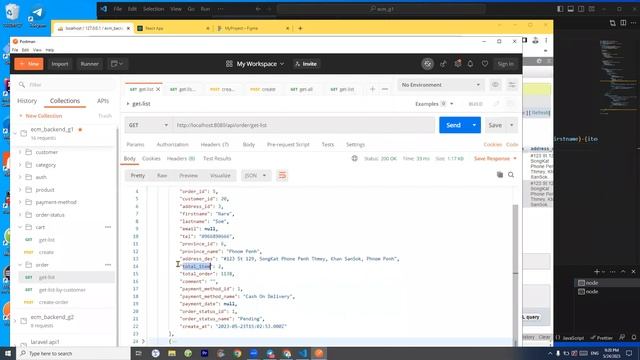The height and width of the screenshot is (360, 640).
Task: Switch to the History tab
Action: (27, 101)
